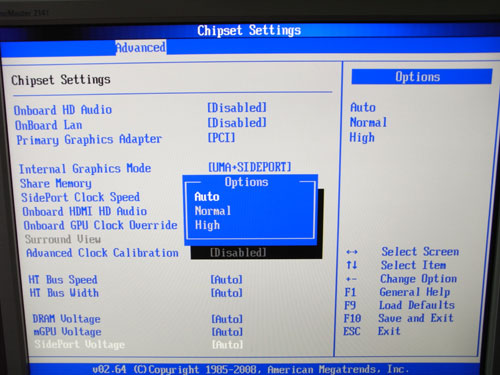This screenshot has height=375, width=500.
Task: Click the Select Screen help entry
Action: pyautogui.click(x=420, y=252)
